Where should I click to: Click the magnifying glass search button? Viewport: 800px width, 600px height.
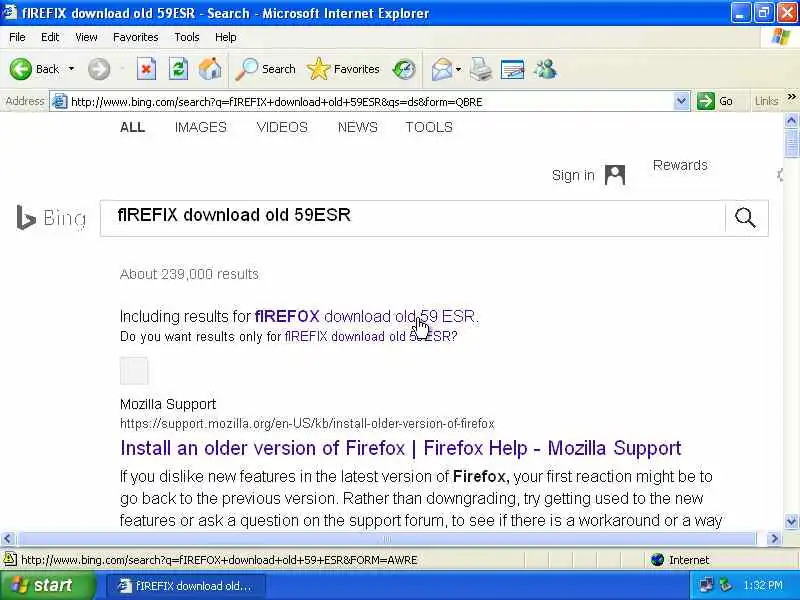point(745,218)
